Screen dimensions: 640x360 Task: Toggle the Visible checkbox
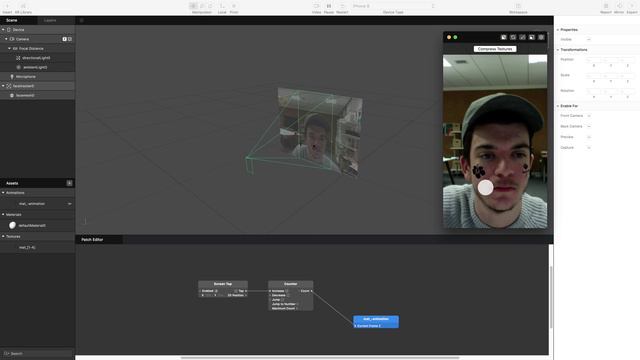tap(589, 40)
